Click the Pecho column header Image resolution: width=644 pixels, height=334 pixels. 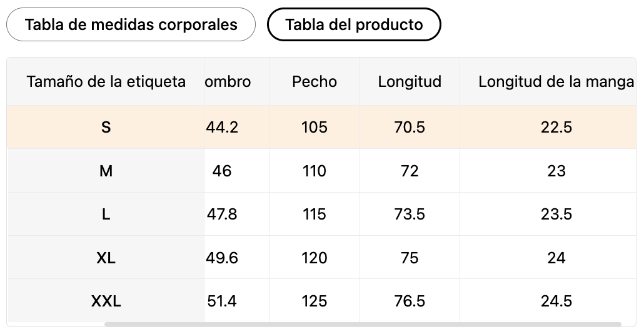point(314,81)
